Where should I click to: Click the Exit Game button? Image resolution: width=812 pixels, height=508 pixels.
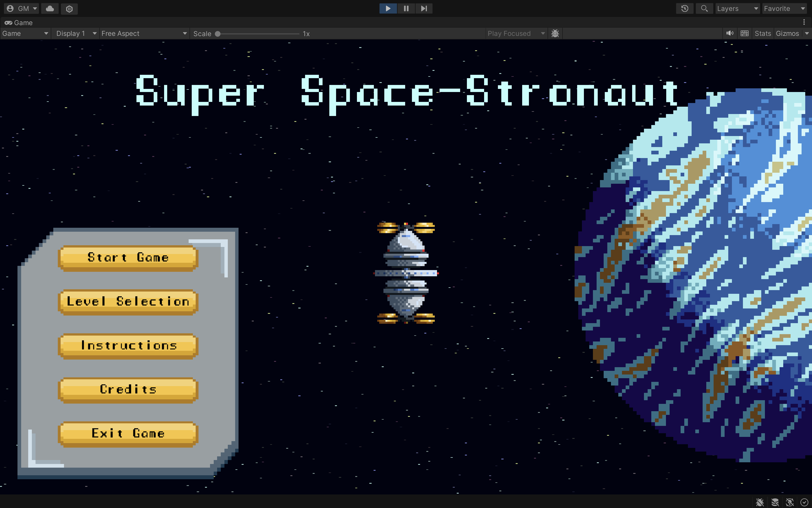pyautogui.click(x=128, y=434)
